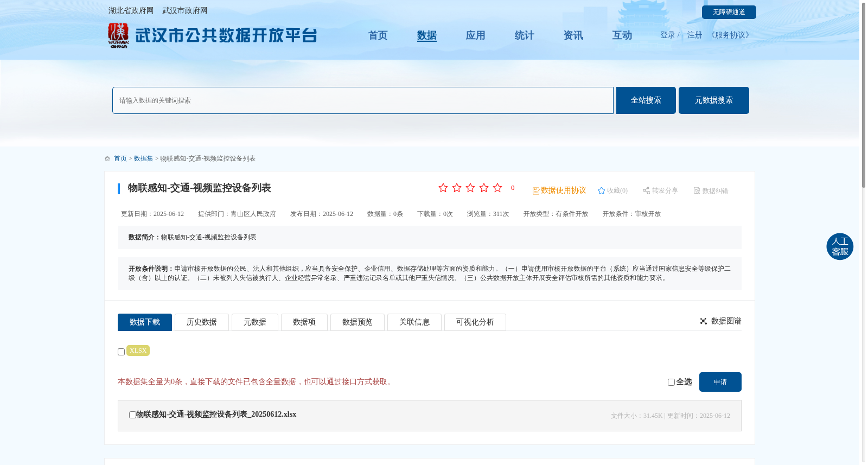Viewport: 868px width, 465px height.
Task: Click the 数据使用协议 document icon
Action: click(x=536, y=191)
